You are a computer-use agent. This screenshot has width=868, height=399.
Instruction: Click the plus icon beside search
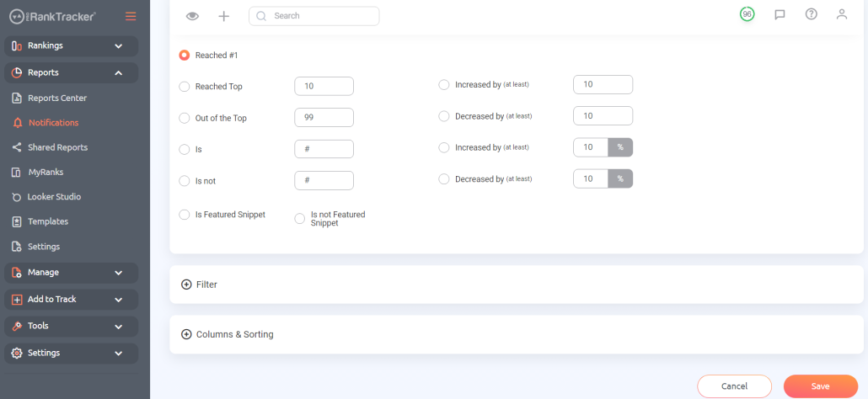pos(223,16)
